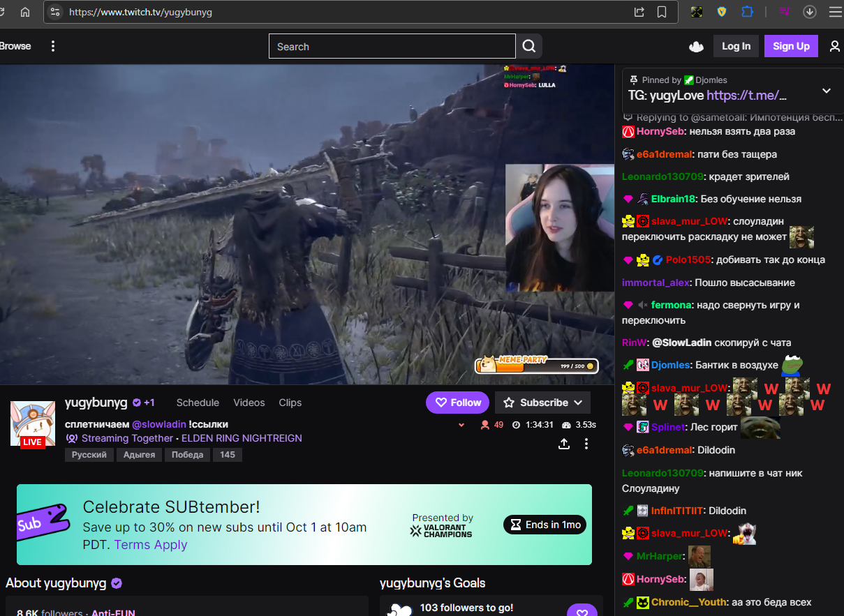Screen dimensions: 844x616
Task: Click username Elbrain18 in chat
Action: 674,199
